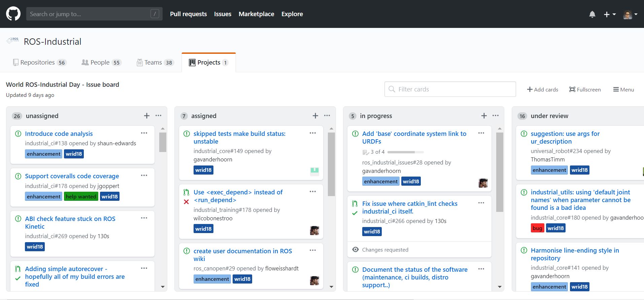The height and width of the screenshot is (300, 644).
Task: Open the notifications bell
Action: [592, 14]
